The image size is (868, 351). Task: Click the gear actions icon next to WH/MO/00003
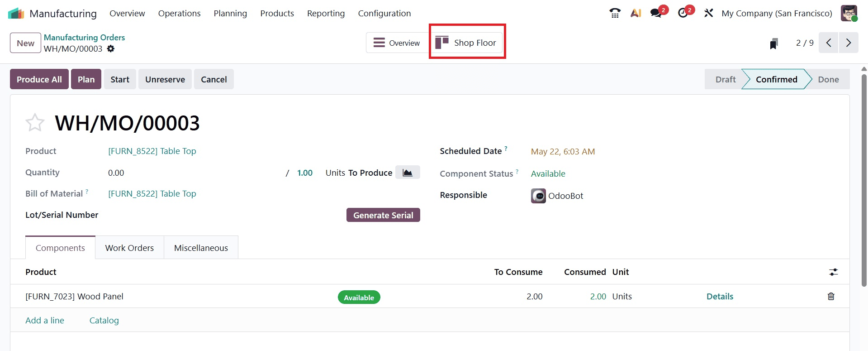[111, 48]
